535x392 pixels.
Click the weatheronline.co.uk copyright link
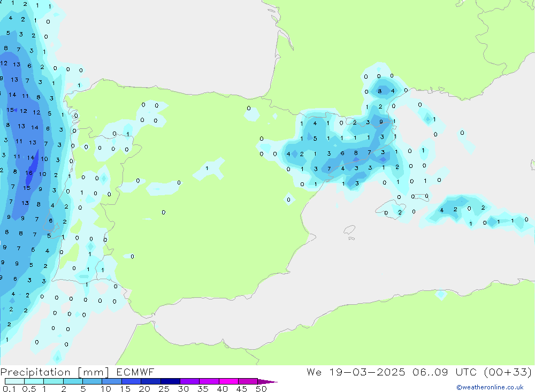[490, 387]
